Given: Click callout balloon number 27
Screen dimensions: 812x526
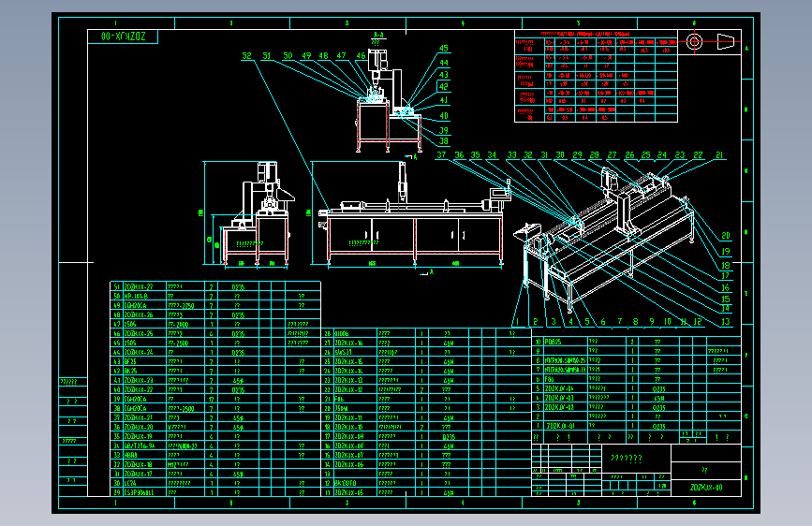Looking at the screenshot, I should pyautogui.click(x=613, y=154).
